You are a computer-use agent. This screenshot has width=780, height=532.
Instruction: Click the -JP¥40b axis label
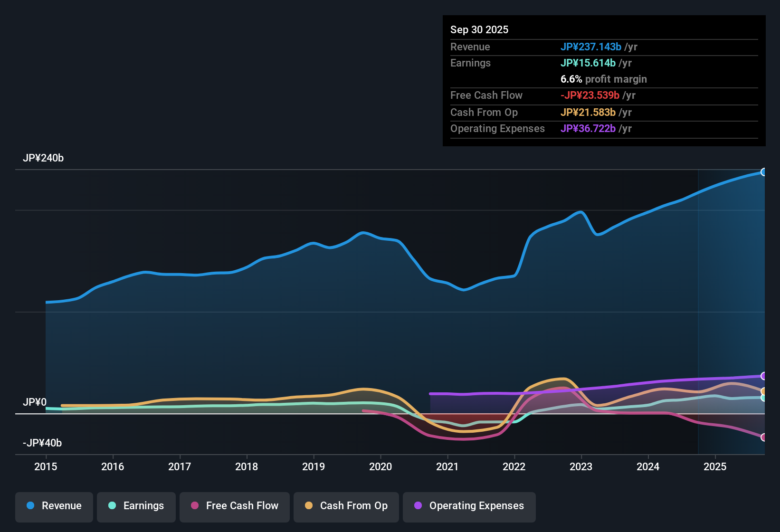(x=41, y=443)
